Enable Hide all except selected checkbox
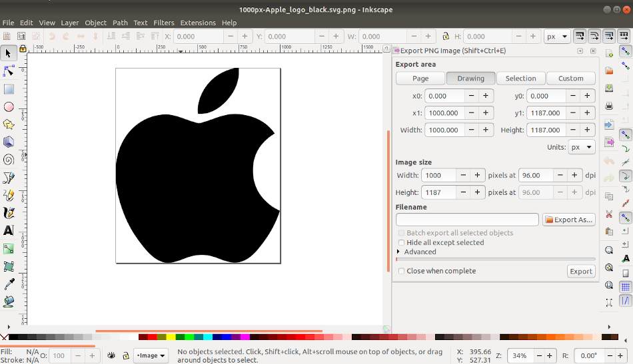 coord(401,242)
